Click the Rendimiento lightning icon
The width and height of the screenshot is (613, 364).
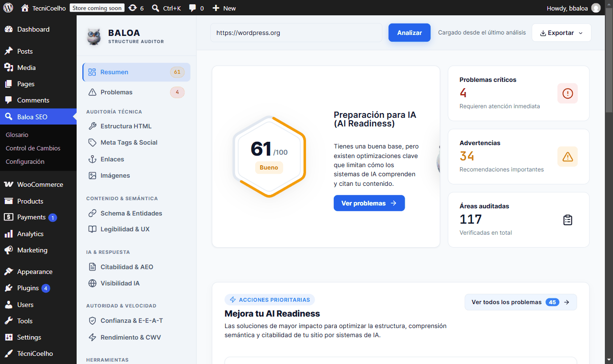[x=92, y=337]
